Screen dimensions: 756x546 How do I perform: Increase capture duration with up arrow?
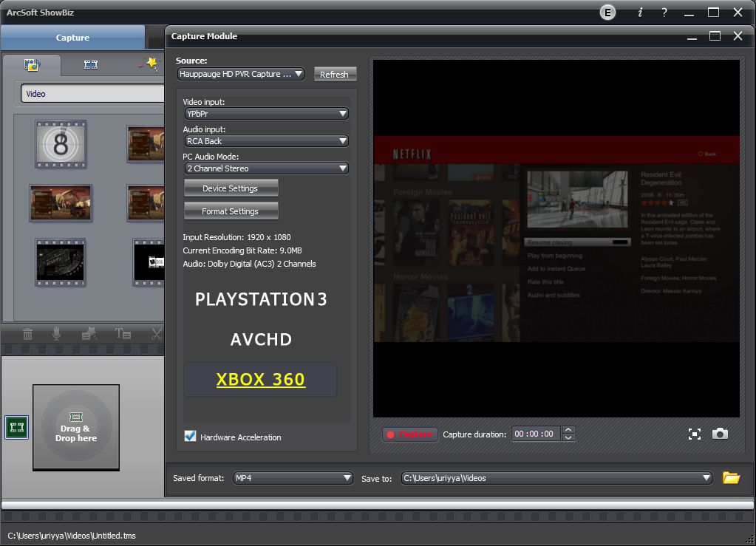click(568, 430)
